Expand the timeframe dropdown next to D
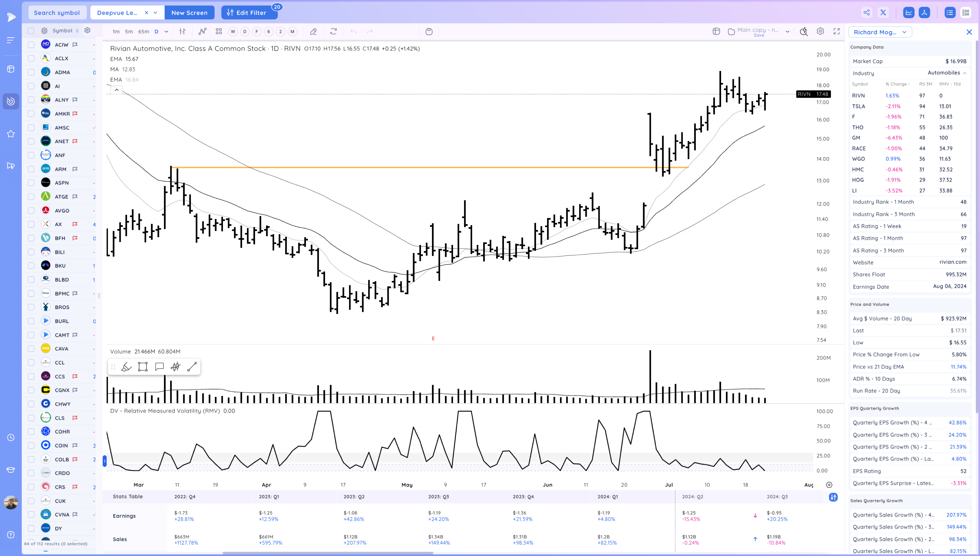Screen dimensions: 980x556 166,32
